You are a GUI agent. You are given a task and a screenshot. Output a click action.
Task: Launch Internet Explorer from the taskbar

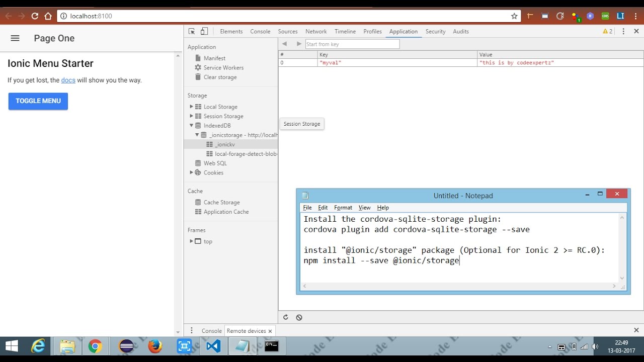tap(38, 346)
